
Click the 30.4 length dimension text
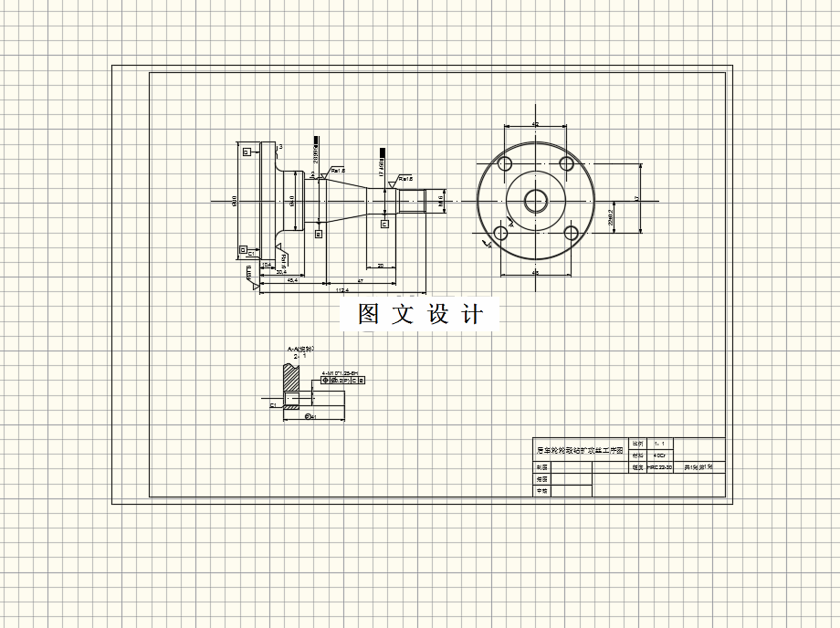280,273
